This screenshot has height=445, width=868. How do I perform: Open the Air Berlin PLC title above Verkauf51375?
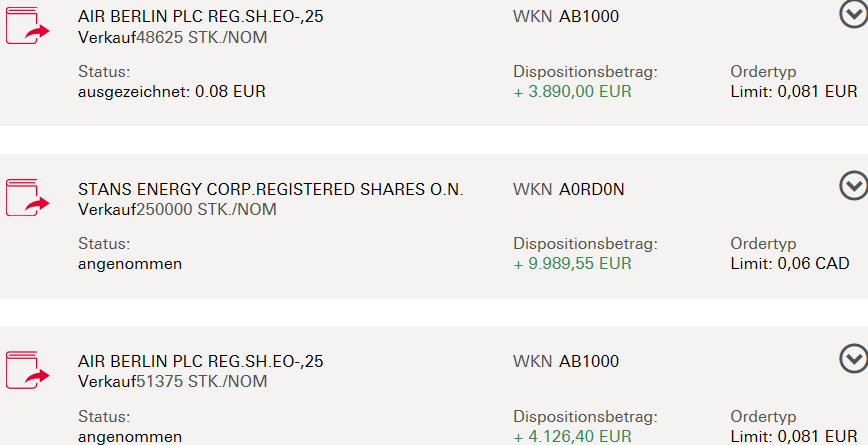pos(200,361)
